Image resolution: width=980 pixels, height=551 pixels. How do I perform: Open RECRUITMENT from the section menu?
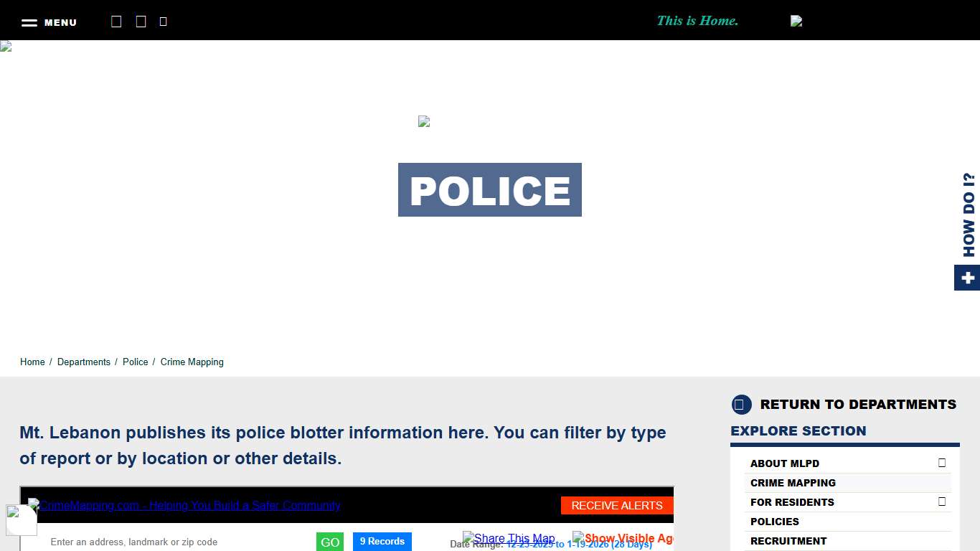788,541
